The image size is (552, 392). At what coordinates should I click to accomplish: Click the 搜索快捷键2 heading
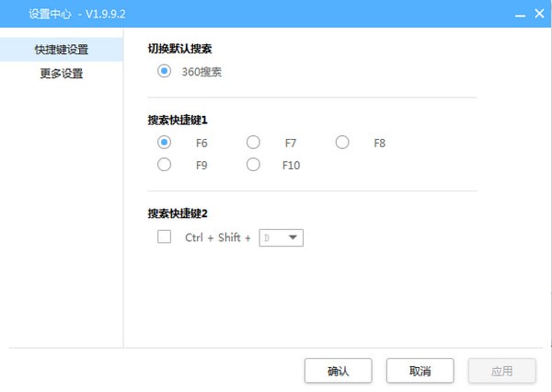pyautogui.click(x=178, y=213)
